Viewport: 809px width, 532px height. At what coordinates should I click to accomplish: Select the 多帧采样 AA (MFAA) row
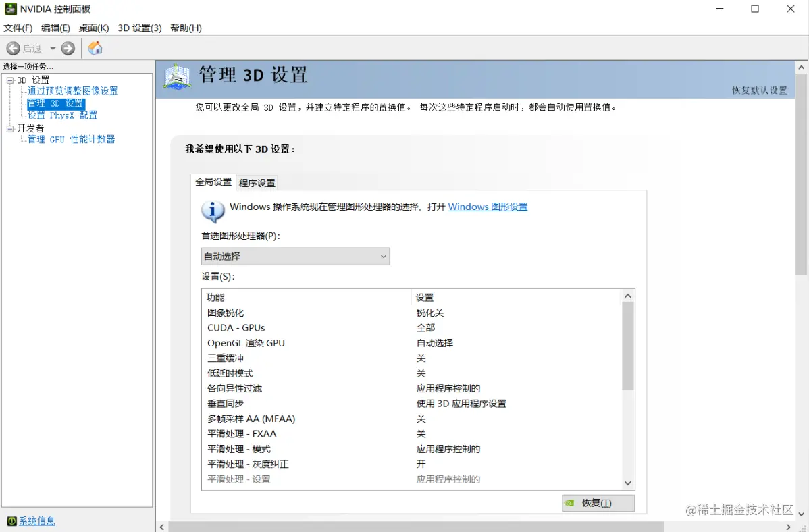(412, 419)
